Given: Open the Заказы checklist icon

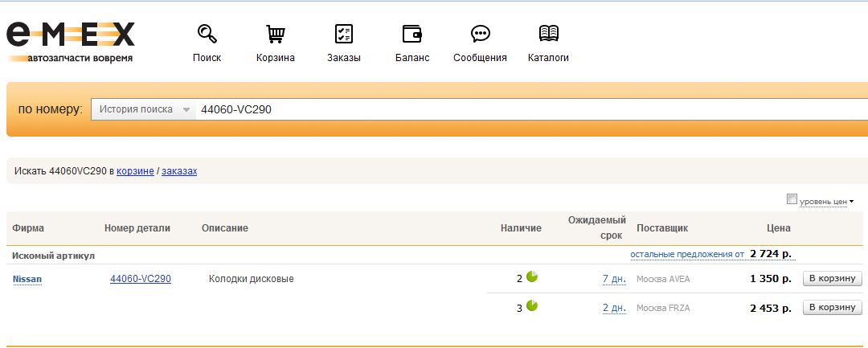Looking at the screenshot, I should [x=344, y=34].
